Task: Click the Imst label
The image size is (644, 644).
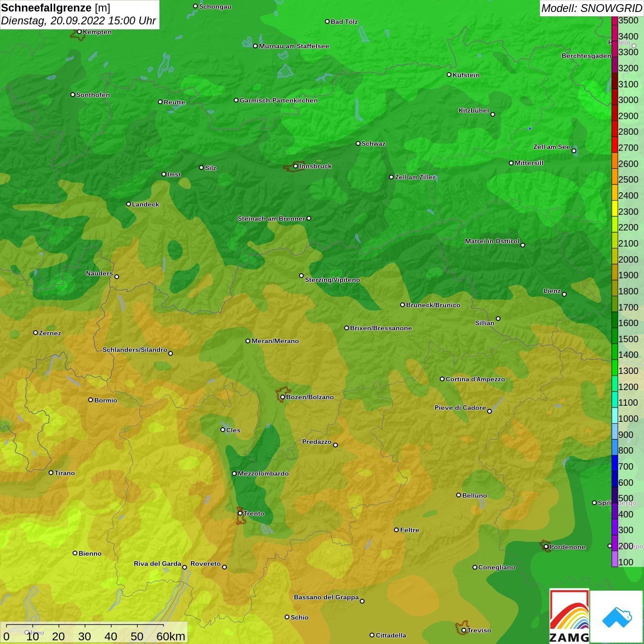Action: pyautogui.click(x=174, y=174)
